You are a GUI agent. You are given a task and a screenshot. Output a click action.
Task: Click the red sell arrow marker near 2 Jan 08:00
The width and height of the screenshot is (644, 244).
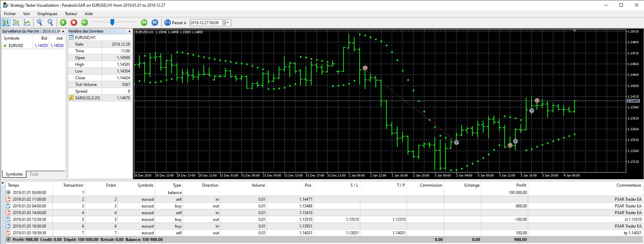coord(365,68)
